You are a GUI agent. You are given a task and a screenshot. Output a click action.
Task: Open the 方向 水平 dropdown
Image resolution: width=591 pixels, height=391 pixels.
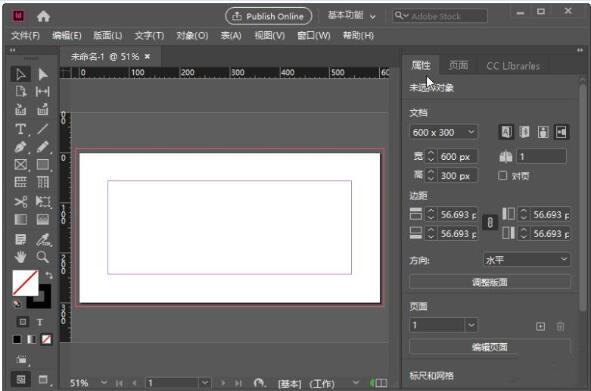(526, 260)
